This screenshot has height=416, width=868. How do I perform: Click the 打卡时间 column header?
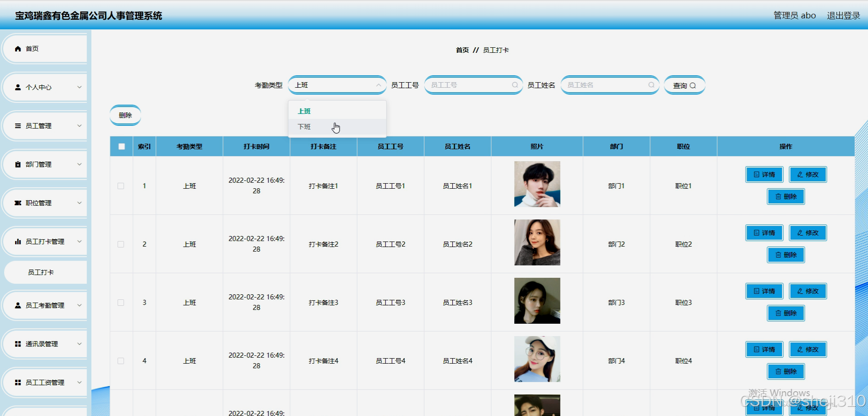pos(256,146)
